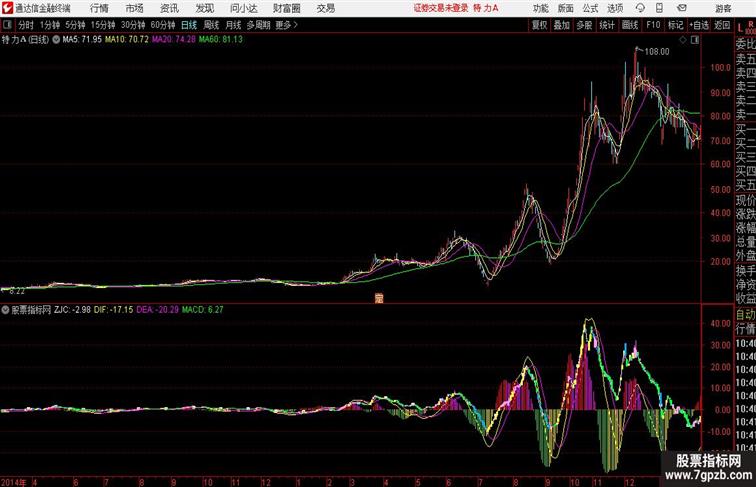This screenshot has width=756, height=487.
Task: Open the 发现 menu
Action: (x=204, y=8)
